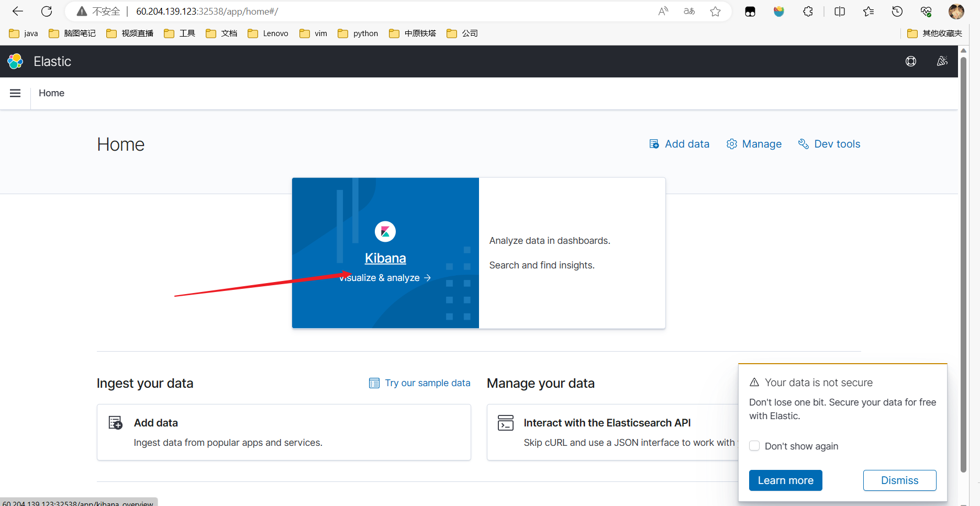Click the browser address bar URL
The width and height of the screenshot is (980, 506).
click(207, 11)
